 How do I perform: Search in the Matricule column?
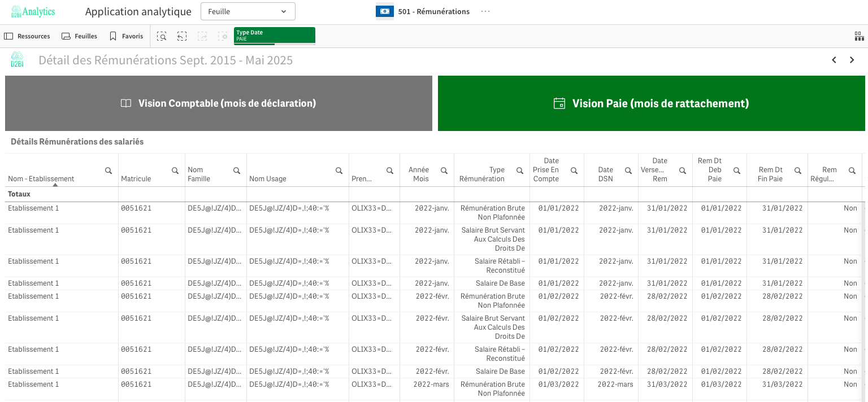tap(175, 171)
